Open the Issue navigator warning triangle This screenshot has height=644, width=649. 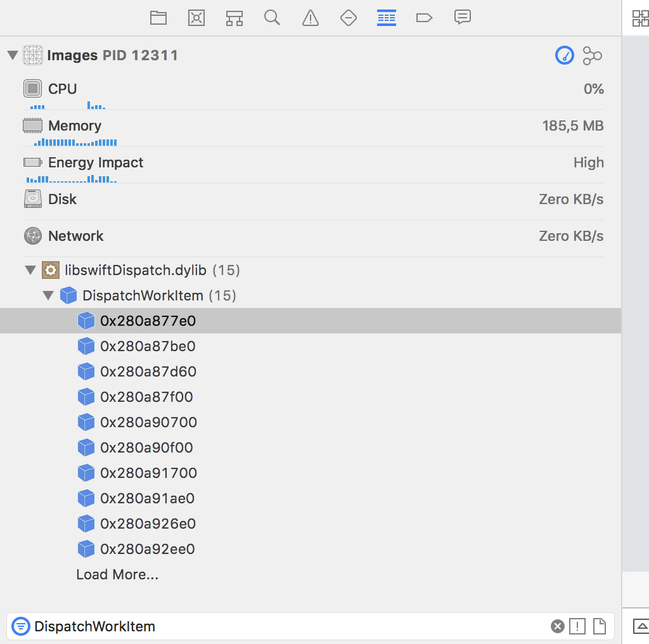[x=310, y=17]
